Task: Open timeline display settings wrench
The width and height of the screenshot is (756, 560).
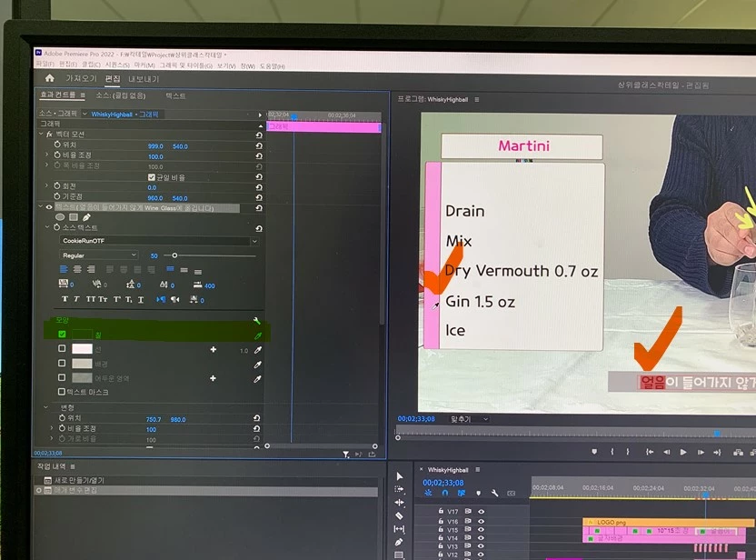Action: pyautogui.click(x=494, y=493)
